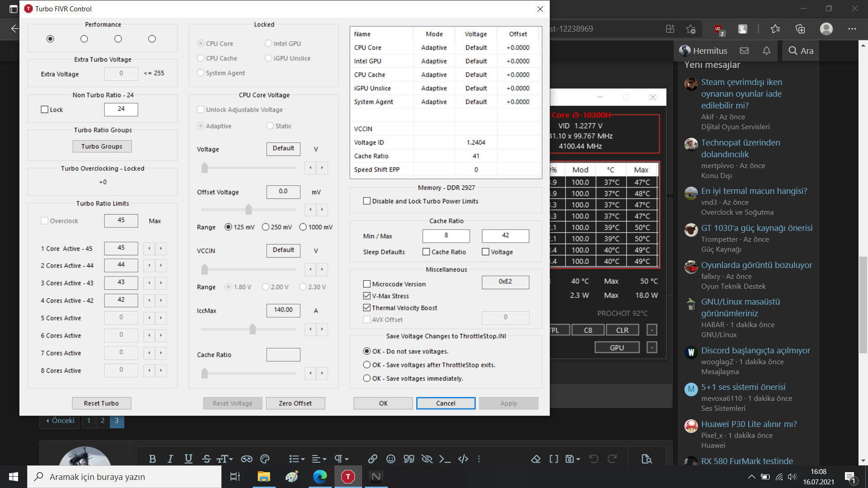Click the Zero Offset button
The height and width of the screenshot is (488, 868).
click(x=295, y=403)
